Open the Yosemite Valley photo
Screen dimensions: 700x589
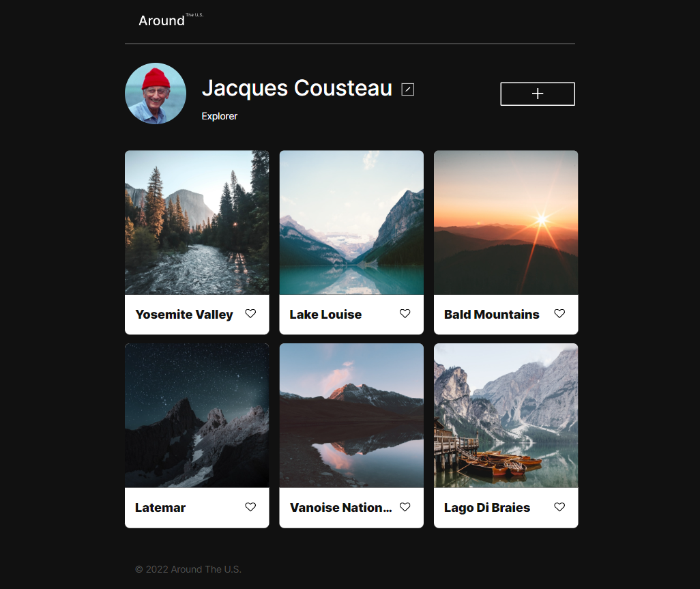(x=197, y=222)
